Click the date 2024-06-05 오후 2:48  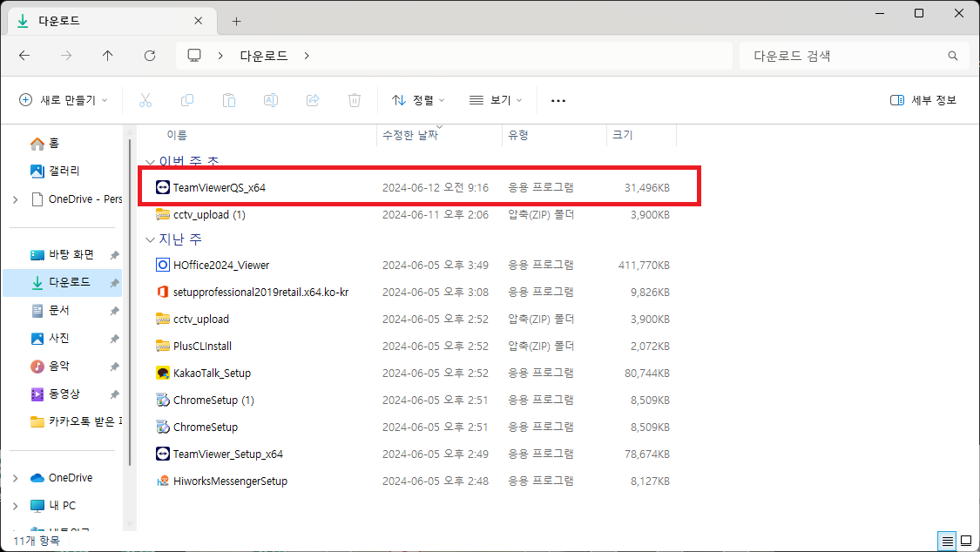[x=436, y=481]
